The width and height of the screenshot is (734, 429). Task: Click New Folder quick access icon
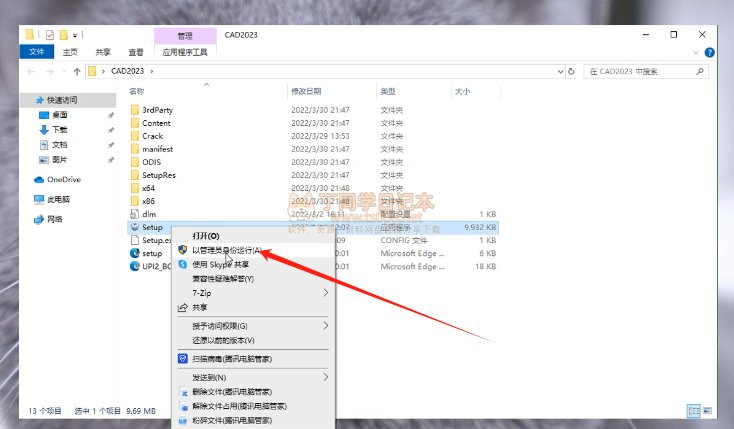coord(63,35)
